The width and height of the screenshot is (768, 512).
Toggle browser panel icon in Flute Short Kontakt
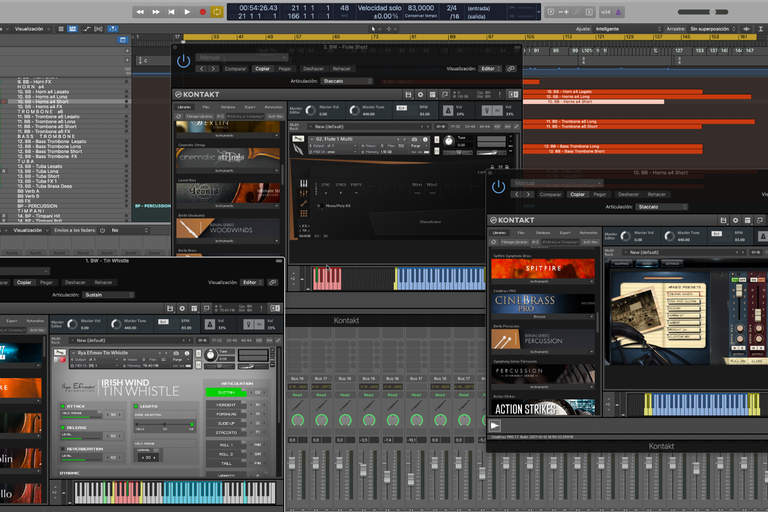coord(513,95)
